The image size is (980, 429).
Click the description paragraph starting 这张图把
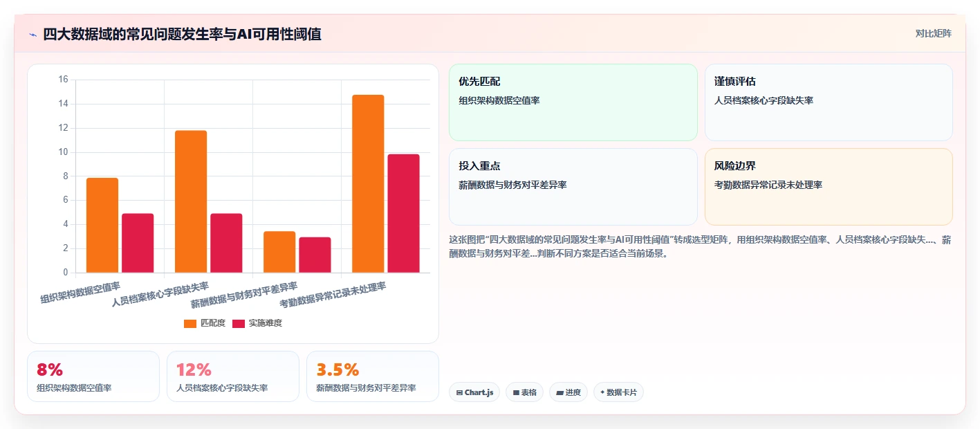[x=701, y=246]
